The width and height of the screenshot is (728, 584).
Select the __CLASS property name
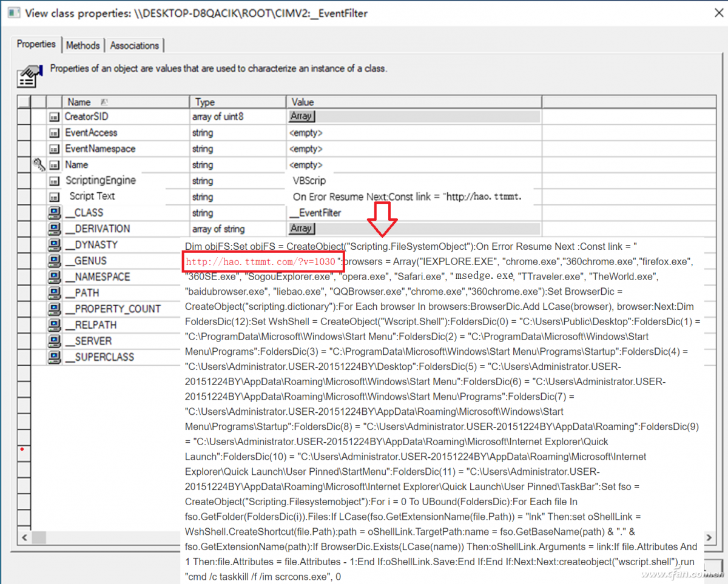point(85,213)
